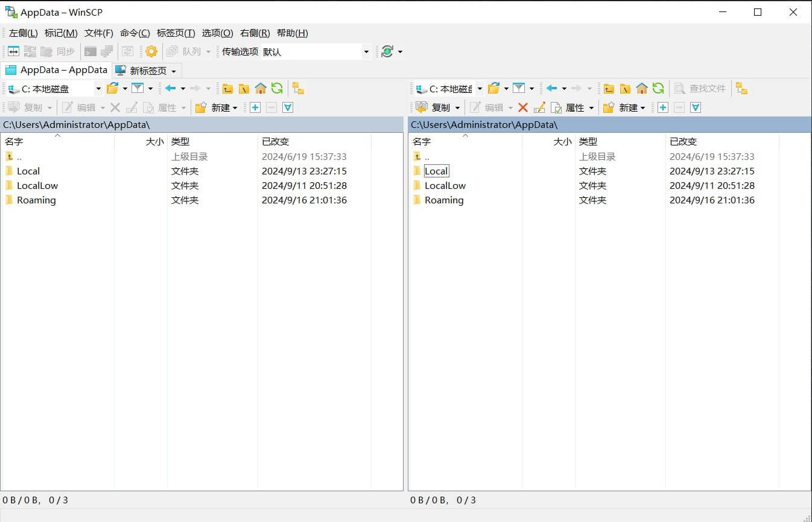This screenshot has width=812, height=522.
Task: Select the LocalLow folder in right panel
Action: [x=445, y=185]
